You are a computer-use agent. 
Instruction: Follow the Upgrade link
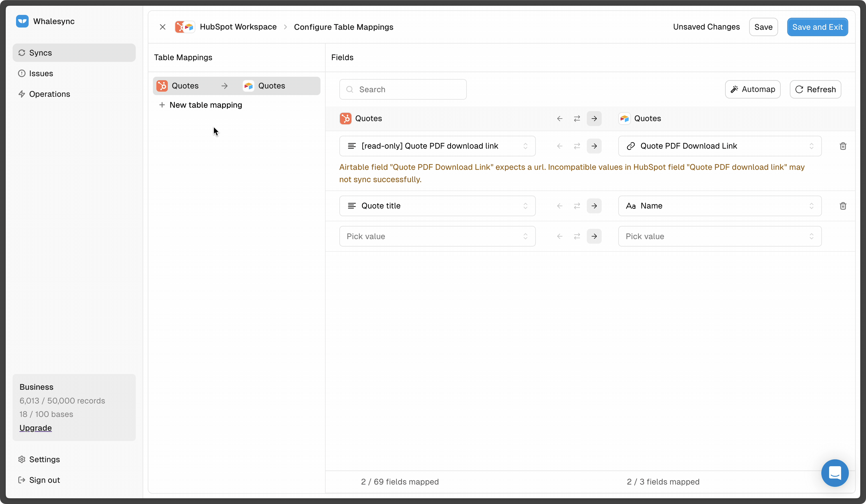point(36,428)
